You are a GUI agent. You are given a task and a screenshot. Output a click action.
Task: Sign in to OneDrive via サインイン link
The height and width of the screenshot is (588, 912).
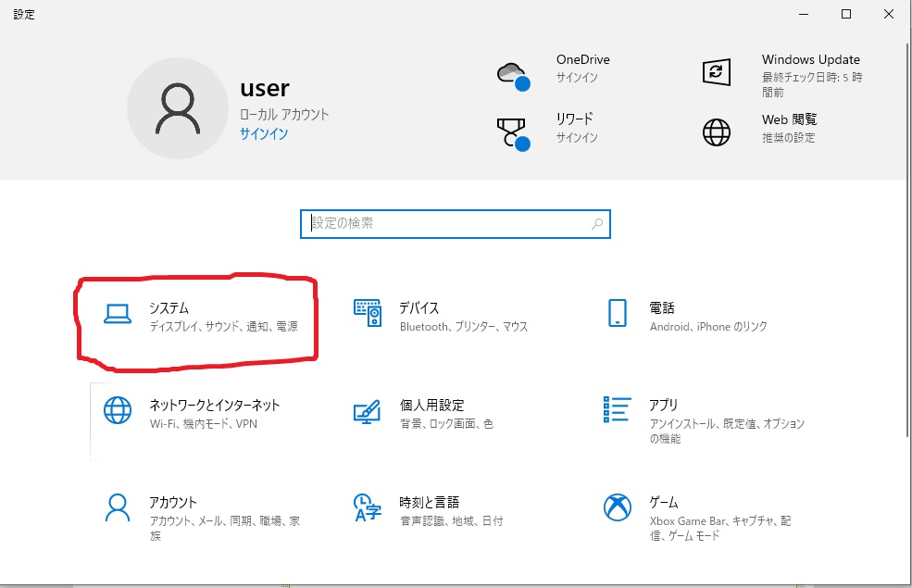click(576, 78)
